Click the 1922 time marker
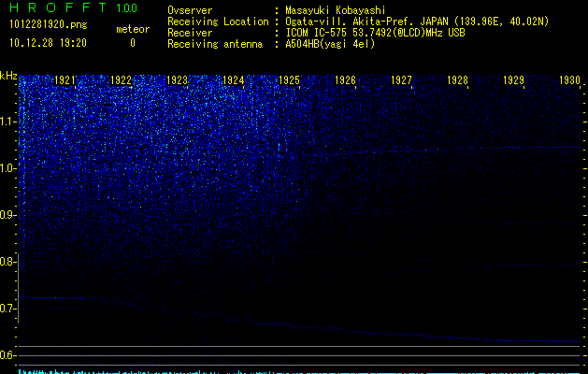Screen dimensions: 588x374 pos(122,80)
